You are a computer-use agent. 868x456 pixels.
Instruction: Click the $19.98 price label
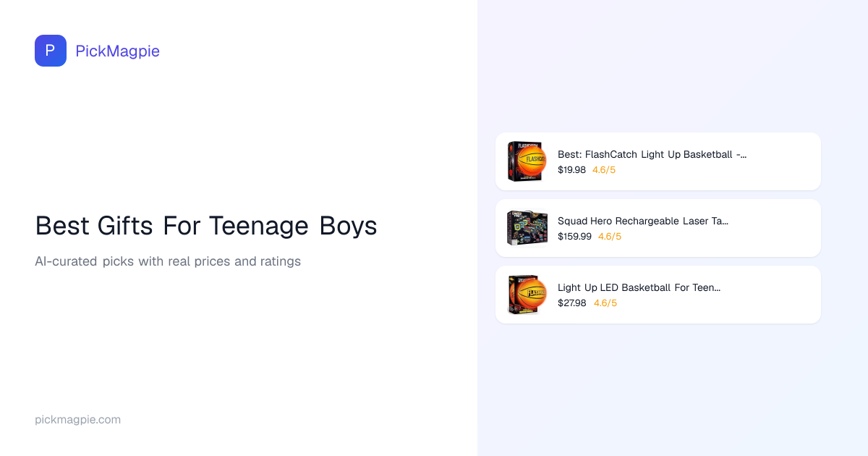click(571, 170)
